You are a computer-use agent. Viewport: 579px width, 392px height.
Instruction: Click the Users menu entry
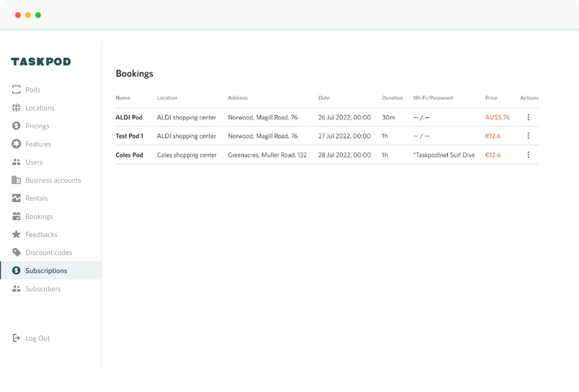pyautogui.click(x=34, y=162)
